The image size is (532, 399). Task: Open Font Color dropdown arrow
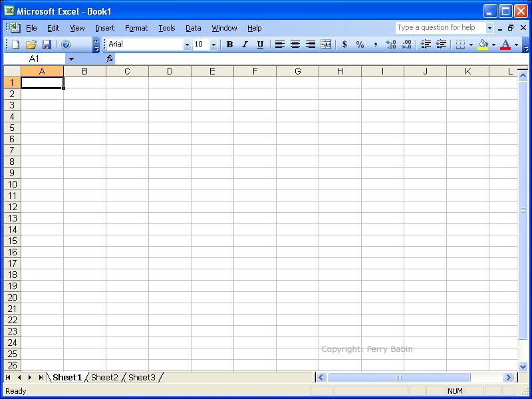(x=517, y=45)
